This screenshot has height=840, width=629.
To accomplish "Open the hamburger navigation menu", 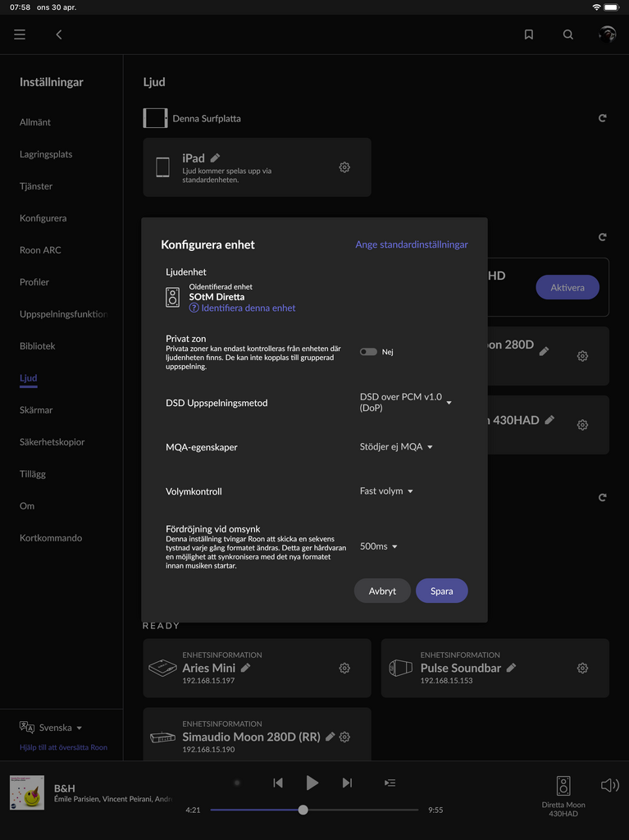I will 20,34.
